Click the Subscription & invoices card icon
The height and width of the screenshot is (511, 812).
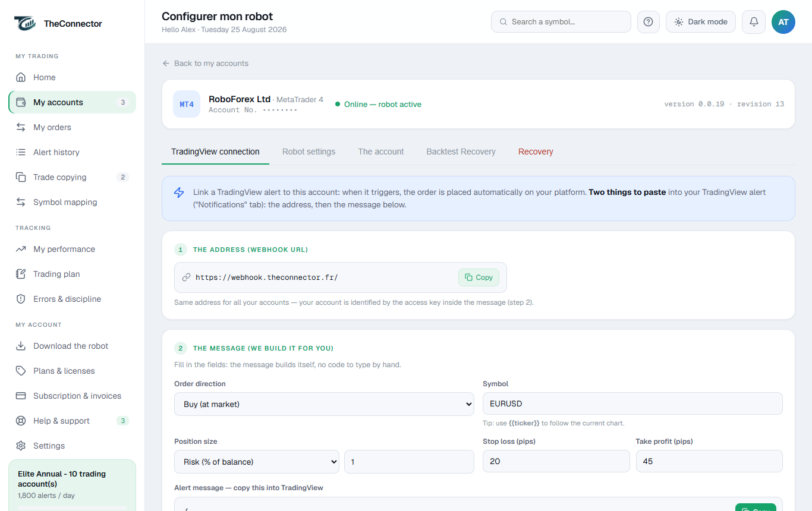(21, 396)
